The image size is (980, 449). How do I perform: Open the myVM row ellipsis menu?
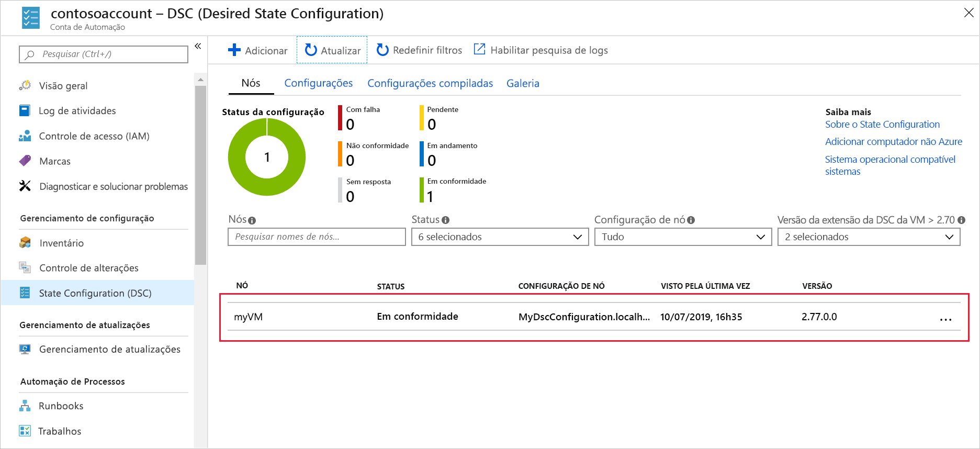coord(945,319)
